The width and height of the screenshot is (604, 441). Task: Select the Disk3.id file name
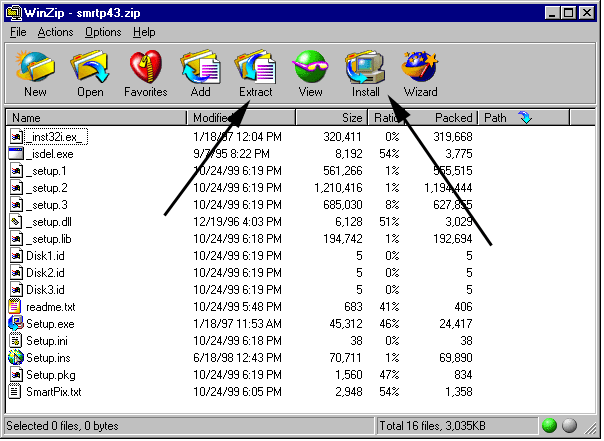coord(45,290)
